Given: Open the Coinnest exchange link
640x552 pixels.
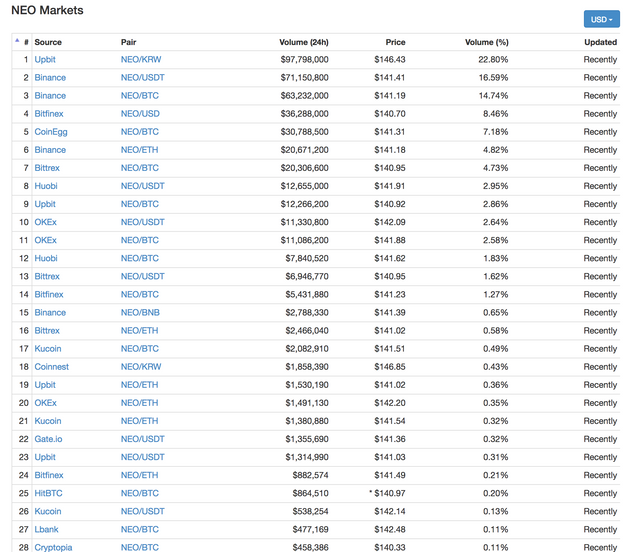Looking at the screenshot, I should click(x=51, y=367).
